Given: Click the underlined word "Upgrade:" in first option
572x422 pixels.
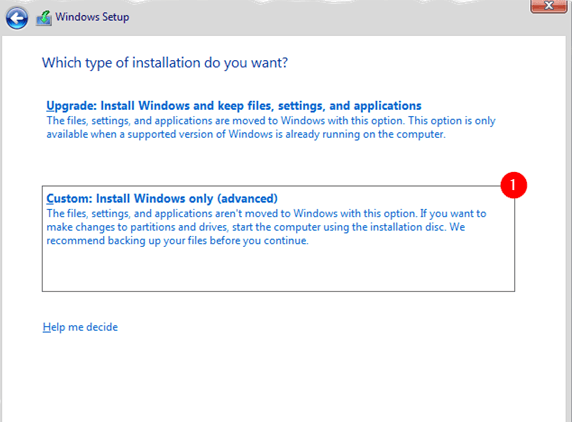Looking at the screenshot, I should (x=72, y=106).
